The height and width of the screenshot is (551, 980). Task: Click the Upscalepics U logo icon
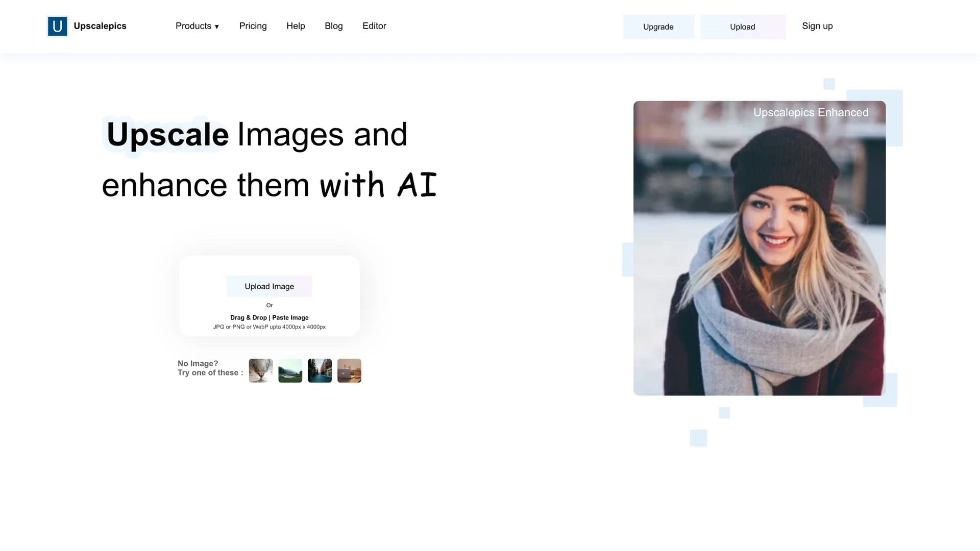pos(57,26)
